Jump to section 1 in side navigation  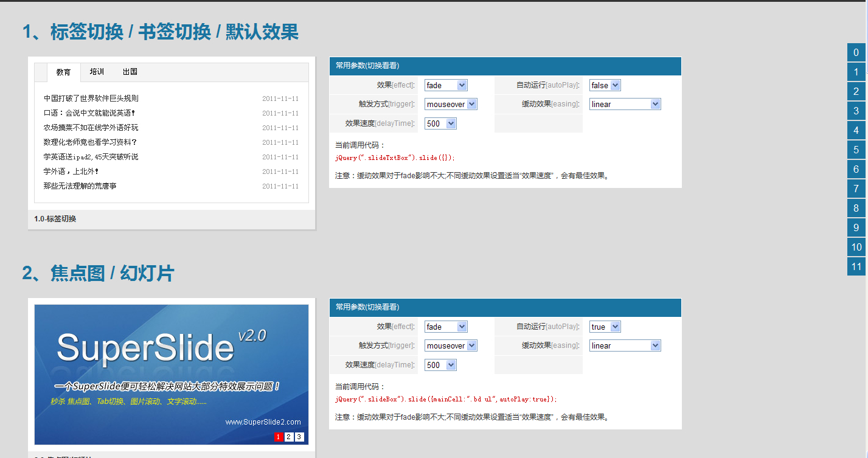coord(856,72)
